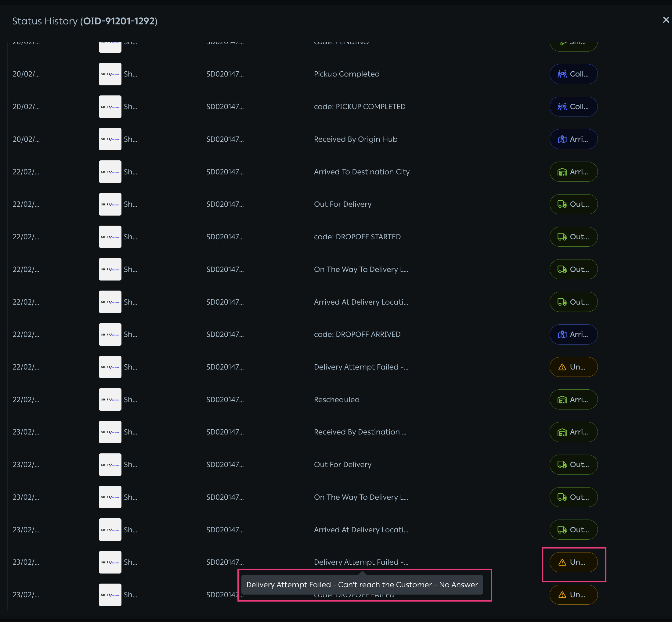Click the tracking number on Rescheduled row
Screen dimensions: 672x622
[x=225, y=399]
